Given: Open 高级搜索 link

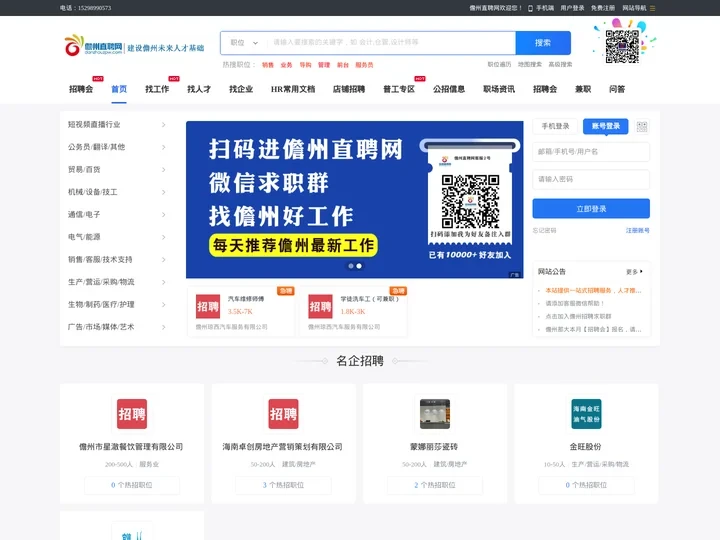Looking at the screenshot, I should [x=560, y=65].
